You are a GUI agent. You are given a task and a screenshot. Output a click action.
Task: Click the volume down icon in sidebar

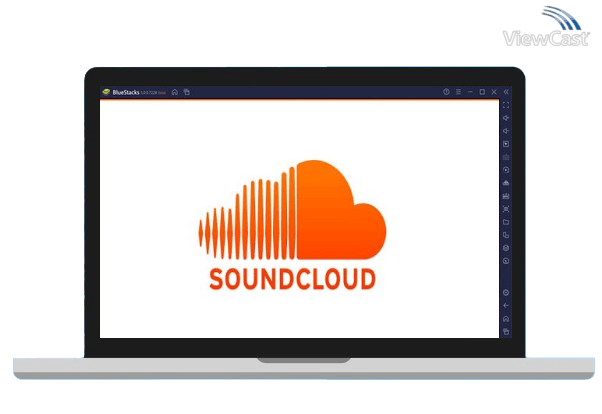(x=506, y=131)
